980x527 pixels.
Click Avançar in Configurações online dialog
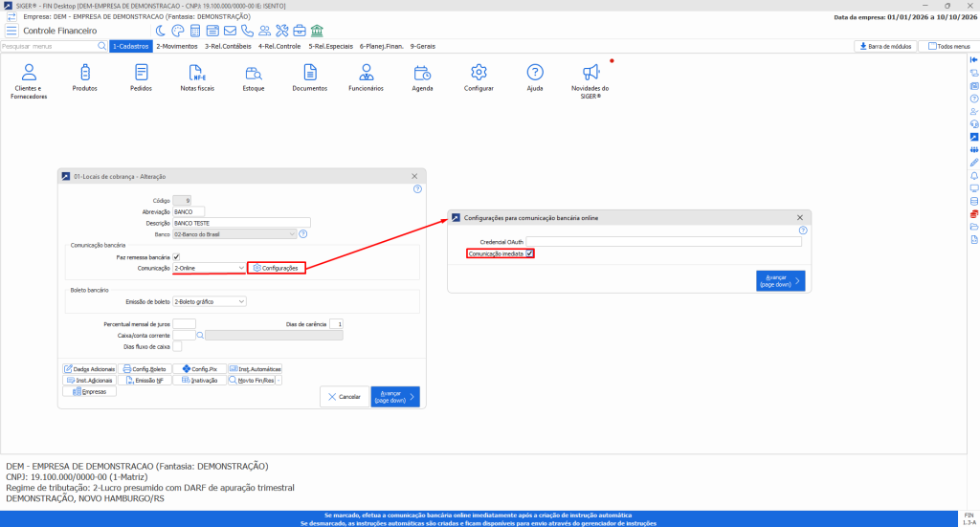coord(781,281)
